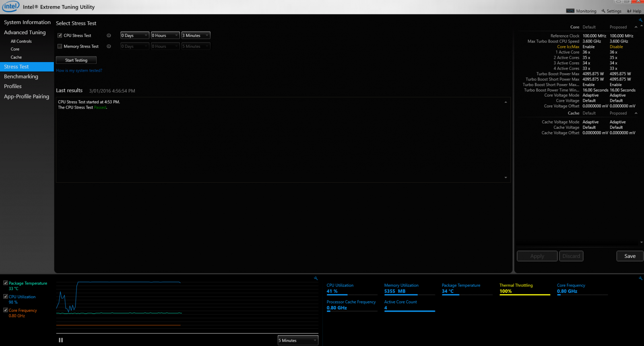644x346 pixels.
Task: Open the Monitoring view icon
Action: (570, 11)
